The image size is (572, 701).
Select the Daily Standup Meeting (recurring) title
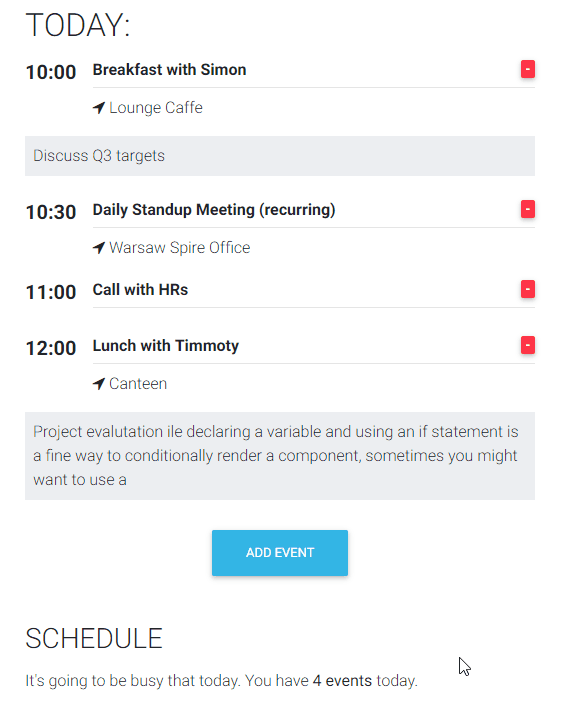[214, 210]
